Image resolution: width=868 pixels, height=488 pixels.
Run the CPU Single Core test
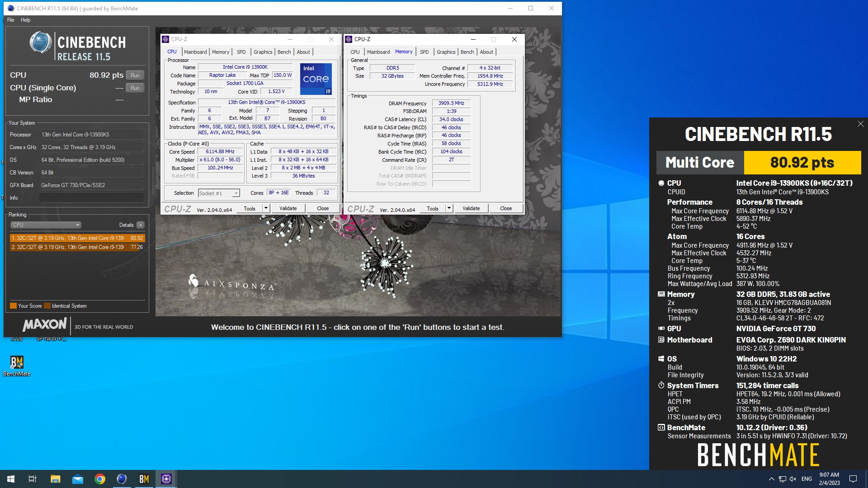click(x=135, y=88)
